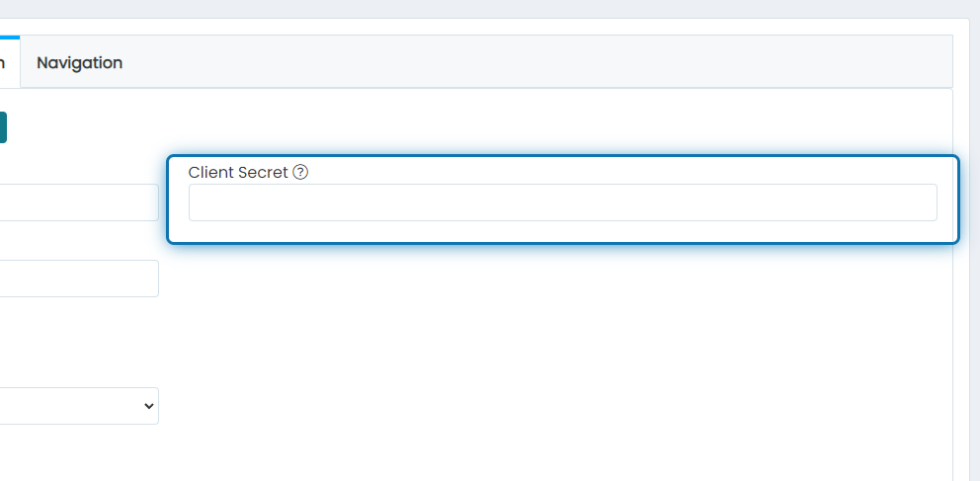980x481 pixels.
Task: Switch to the partially visible active tab
Action: pyautogui.click(x=9, y=62)
